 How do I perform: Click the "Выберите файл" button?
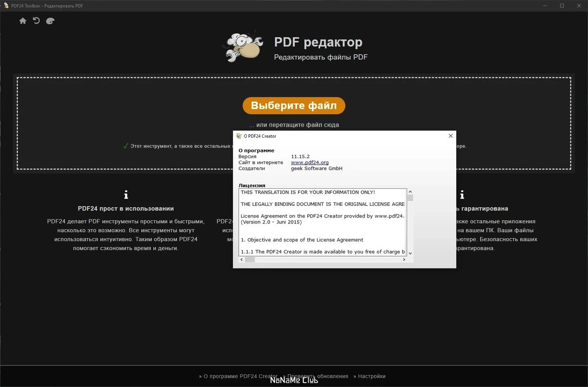pos(294,105)
